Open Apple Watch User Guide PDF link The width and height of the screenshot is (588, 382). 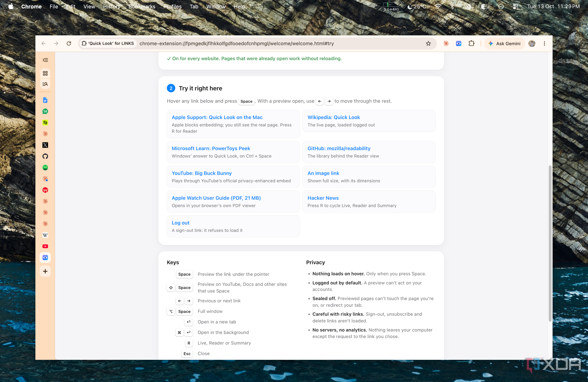click(216, 198)
